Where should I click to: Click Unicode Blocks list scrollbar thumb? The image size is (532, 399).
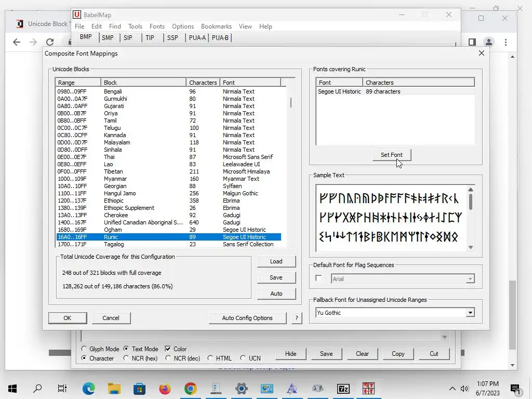pyautogui.click(x=291, y=102)
